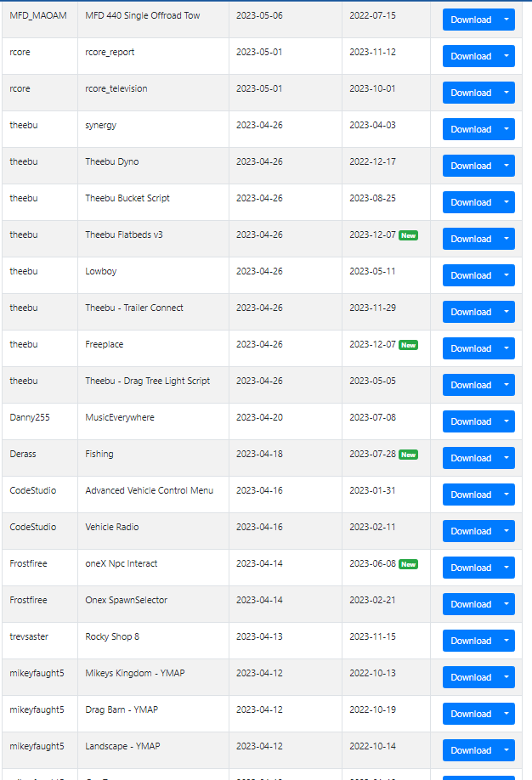Download Drag Barn - YMAP
The height and width of the screenshot is (780, 532).
(471, 714)
